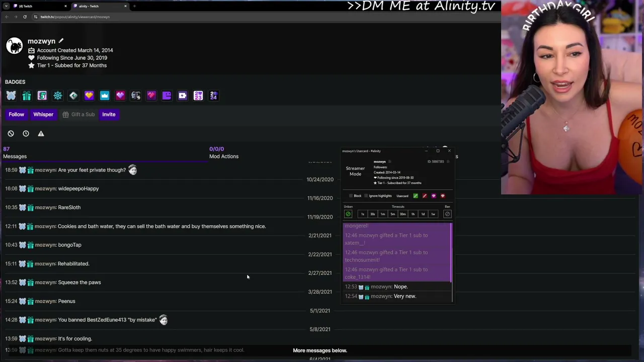This screenshot has width=644, height=362.
Task: Select the green diamond badge
Action: pyautogui.click(x=73, y=96)
